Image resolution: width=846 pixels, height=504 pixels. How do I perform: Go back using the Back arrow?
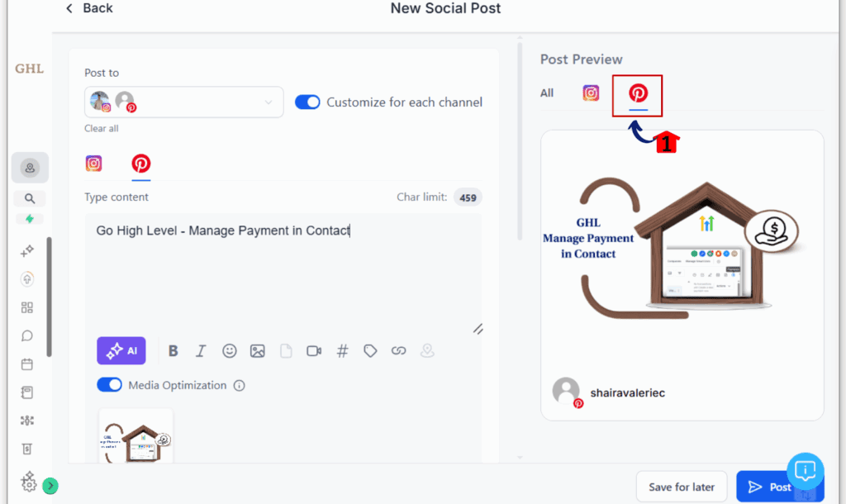click(69, 8)
